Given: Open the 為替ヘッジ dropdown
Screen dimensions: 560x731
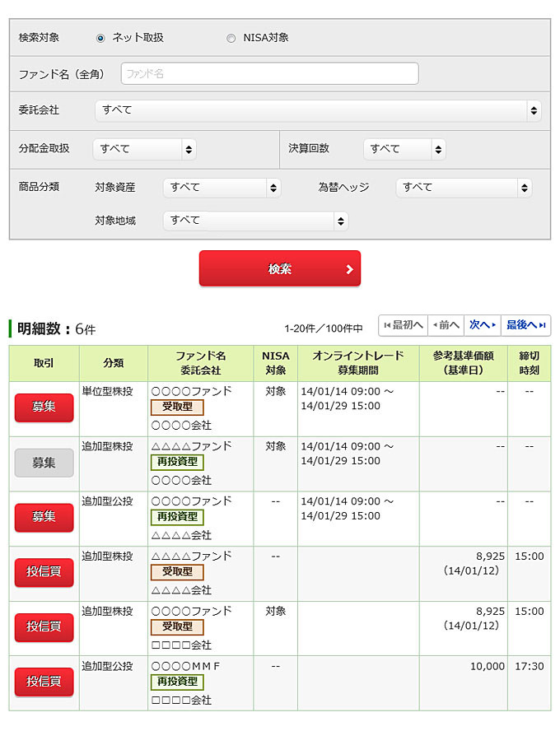Looking at the screenshot, I should click(x=464, y=188).
